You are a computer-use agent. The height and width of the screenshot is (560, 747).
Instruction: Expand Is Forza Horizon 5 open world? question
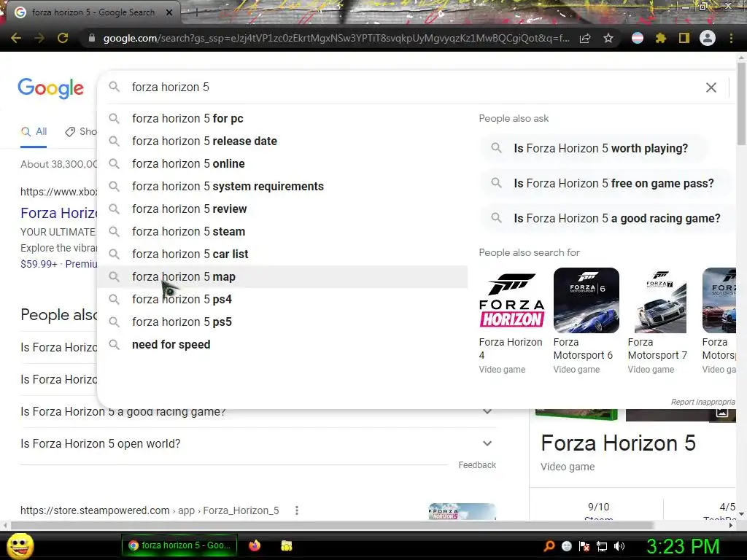[x=258, y=444]
